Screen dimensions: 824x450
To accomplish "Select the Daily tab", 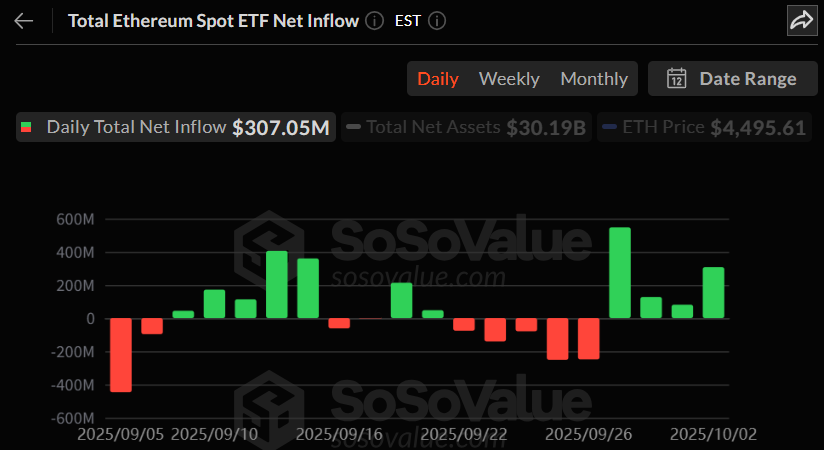I will click(438, 79).
